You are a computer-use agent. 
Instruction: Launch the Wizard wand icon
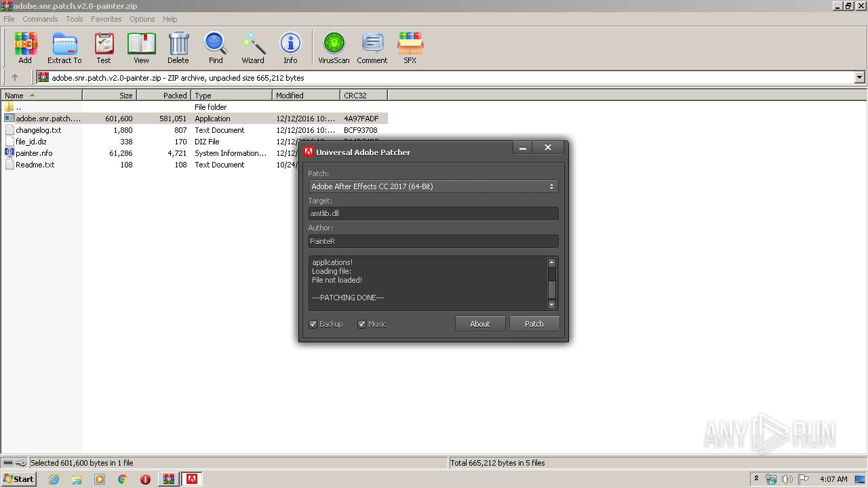(253, 47)
